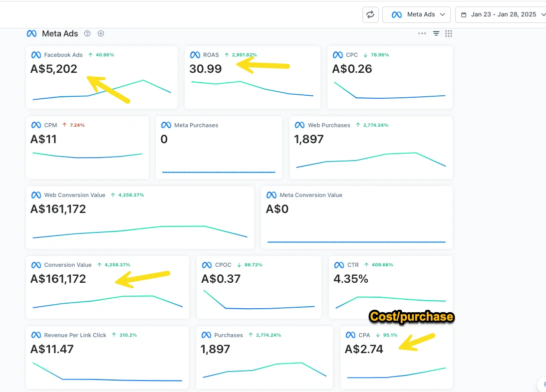Click the calendar icon in date range
The image size is (546, 392).
[464, 14]
